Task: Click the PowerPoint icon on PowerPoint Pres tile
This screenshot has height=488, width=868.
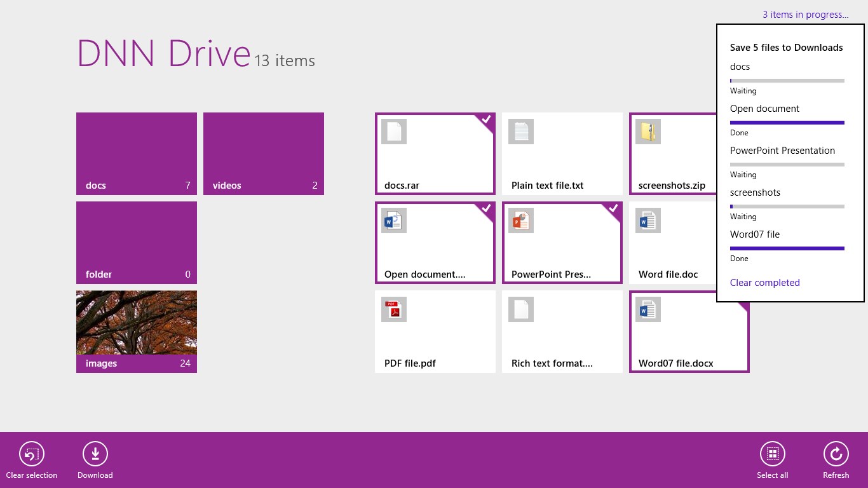Action: click(521, 220)
